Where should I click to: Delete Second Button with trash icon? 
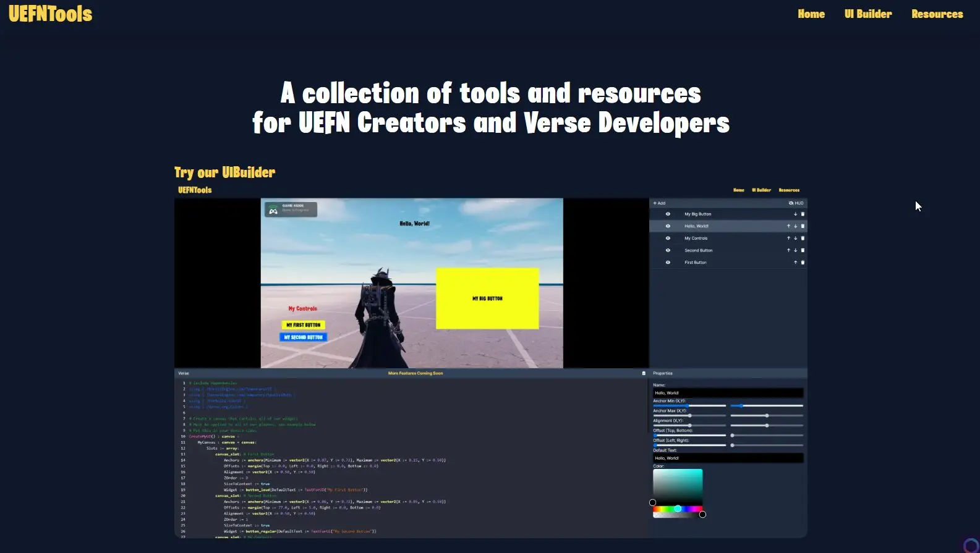pos(803,250)
